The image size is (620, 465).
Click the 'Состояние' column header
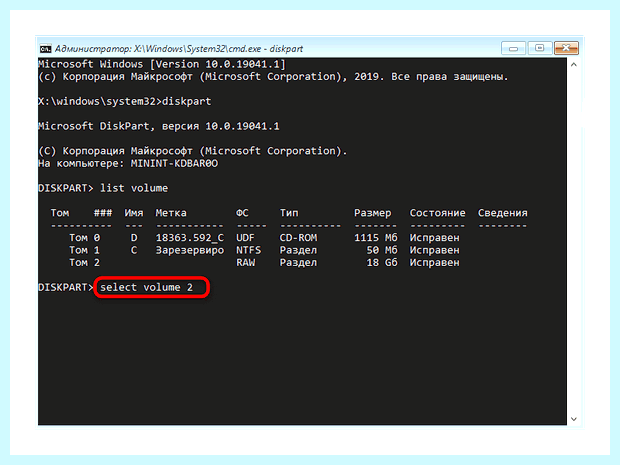pyautogui.click(x=437, y=213)
